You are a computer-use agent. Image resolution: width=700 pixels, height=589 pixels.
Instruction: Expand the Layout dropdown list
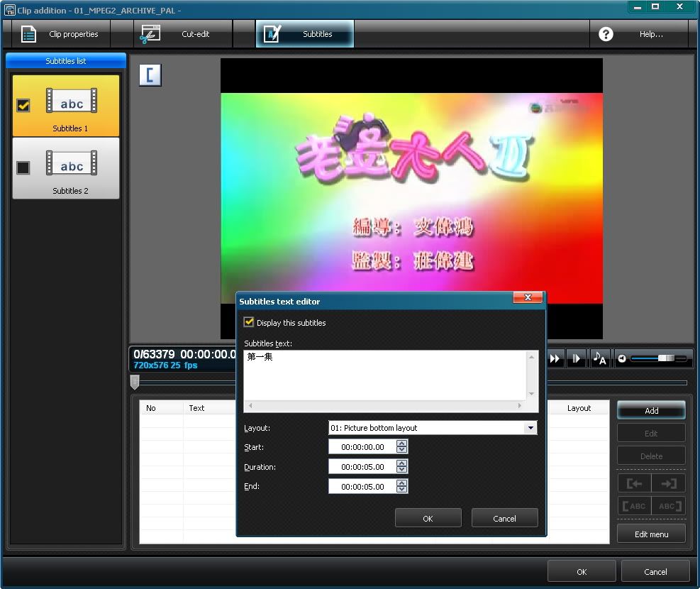[530, 428]
